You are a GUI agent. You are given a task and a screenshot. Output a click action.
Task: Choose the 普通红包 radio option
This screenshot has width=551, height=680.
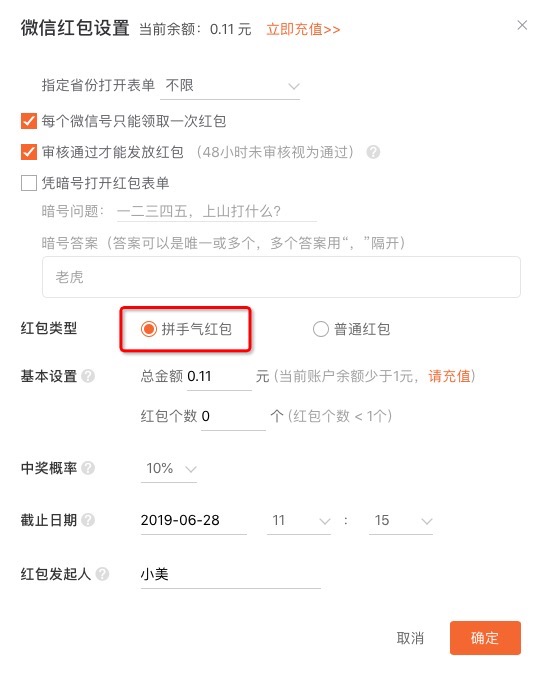click(x=320, y=329)
